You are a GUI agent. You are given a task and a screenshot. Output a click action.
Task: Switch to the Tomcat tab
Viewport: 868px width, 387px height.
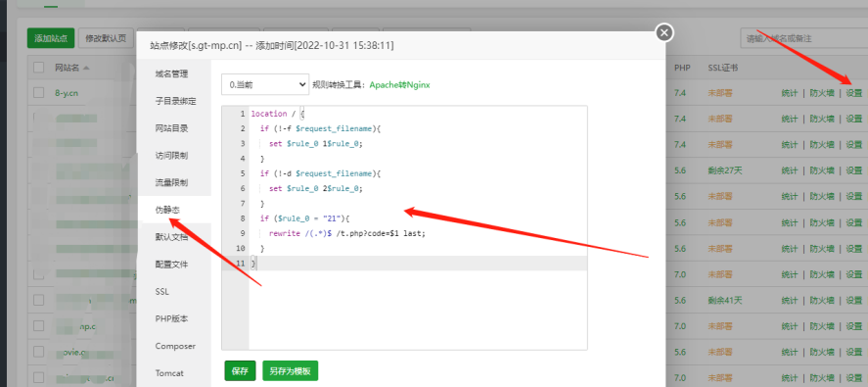(169, 372)
